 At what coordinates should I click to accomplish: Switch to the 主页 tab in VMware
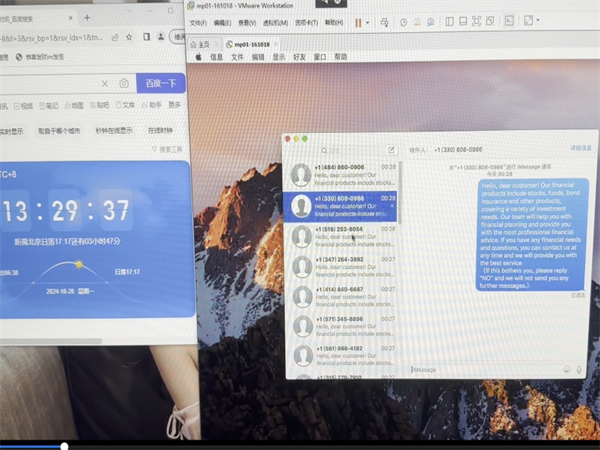point(203,44)
